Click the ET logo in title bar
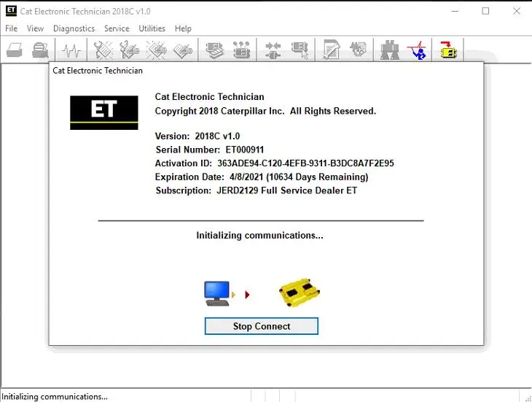 (11, 11)
